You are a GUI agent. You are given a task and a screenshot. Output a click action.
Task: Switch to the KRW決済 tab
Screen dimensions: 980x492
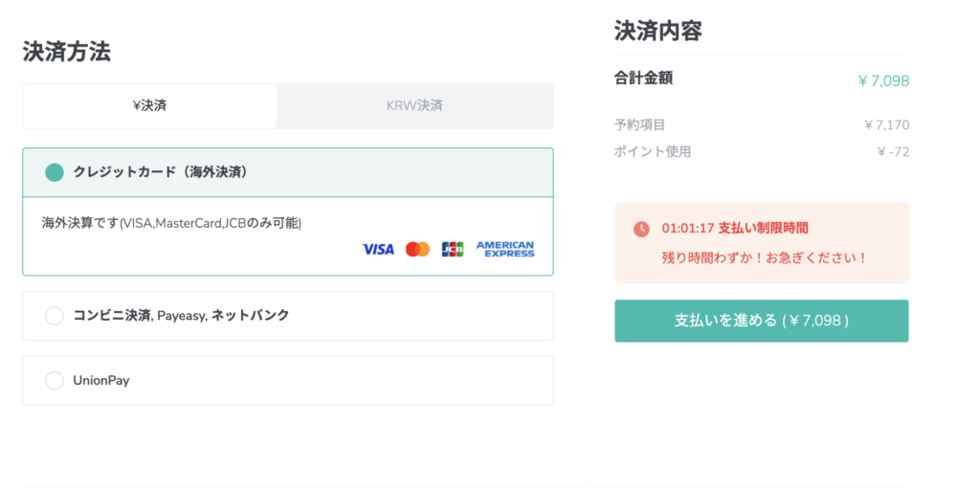pyautogui.click(x=414, y=105)
